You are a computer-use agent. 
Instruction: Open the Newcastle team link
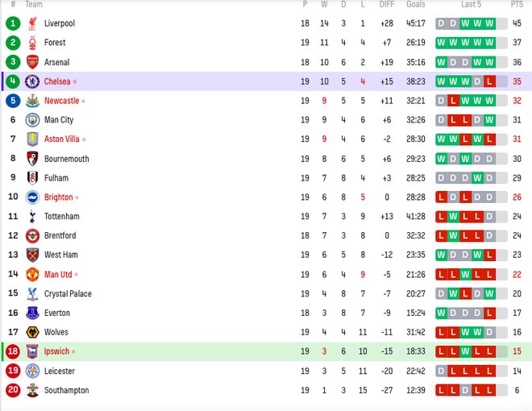62,101
